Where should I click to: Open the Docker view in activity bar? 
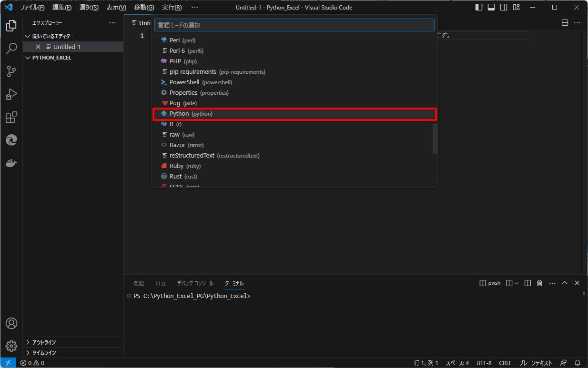click(x=11, y=163)
